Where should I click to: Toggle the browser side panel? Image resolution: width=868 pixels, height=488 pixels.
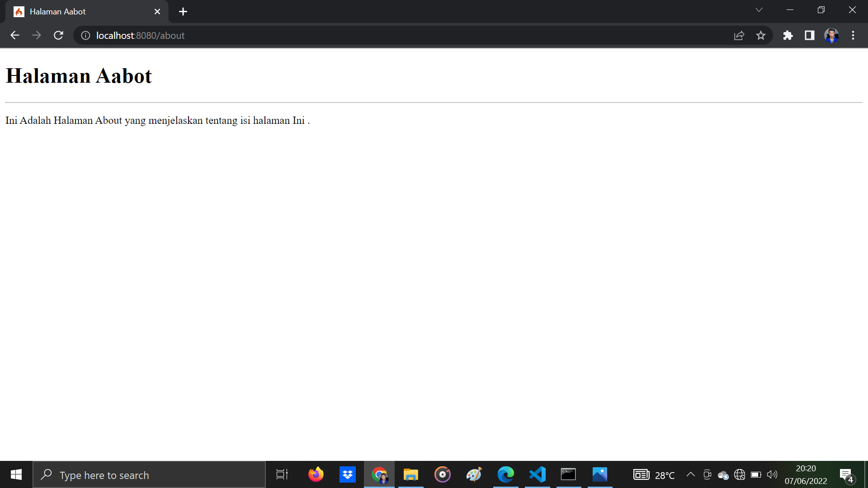coord(810,35)
